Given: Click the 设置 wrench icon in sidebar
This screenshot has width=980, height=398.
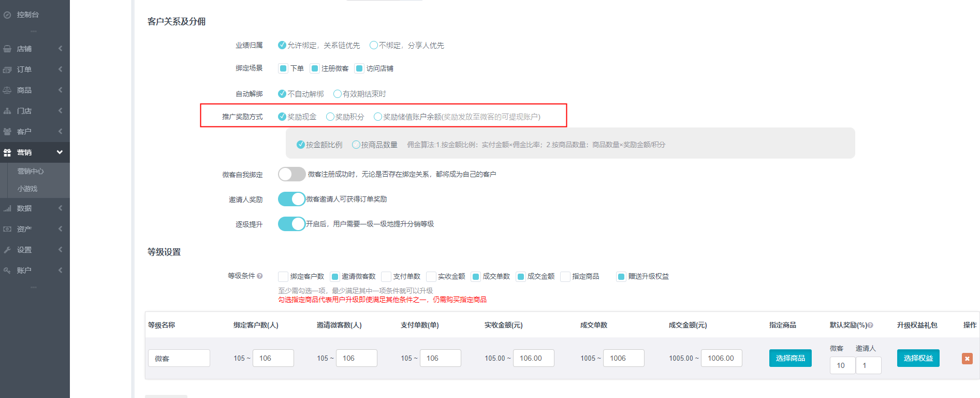Looking at the screenshot, I should pos(7,250).
